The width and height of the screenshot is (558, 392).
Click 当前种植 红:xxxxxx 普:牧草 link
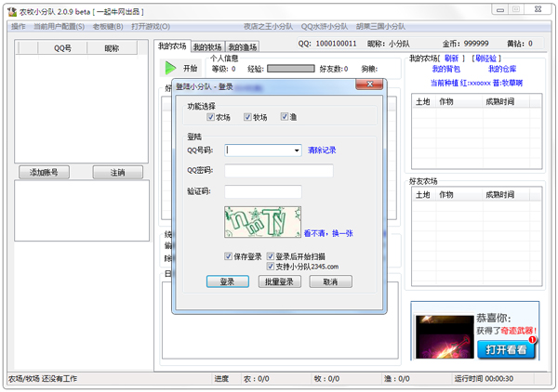point(476,83)
